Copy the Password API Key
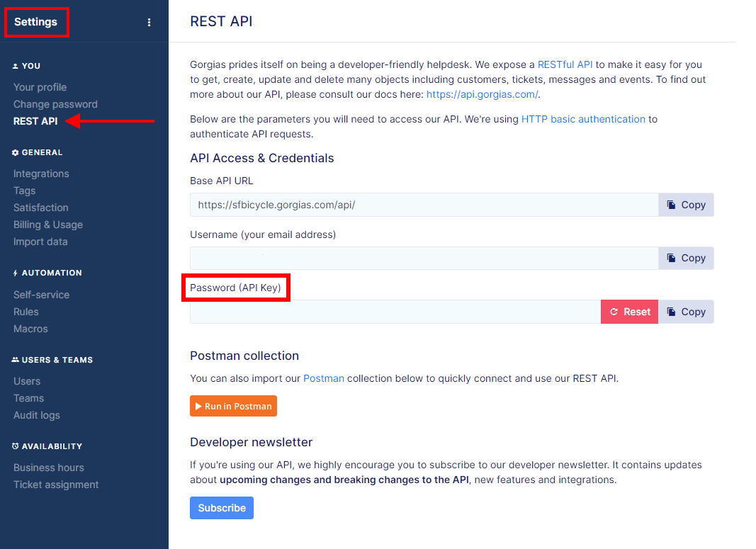The height and width of the screenshot is (549, 756). point(686,312)
